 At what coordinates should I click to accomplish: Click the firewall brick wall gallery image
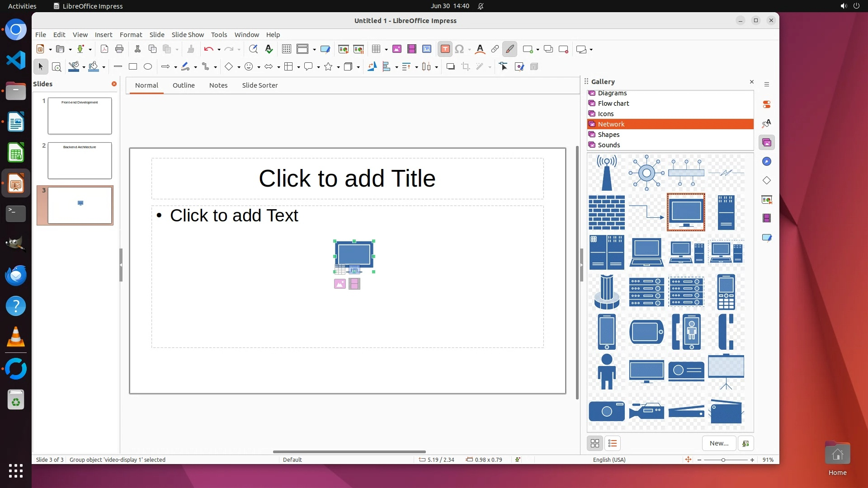[x=607, y=212]
